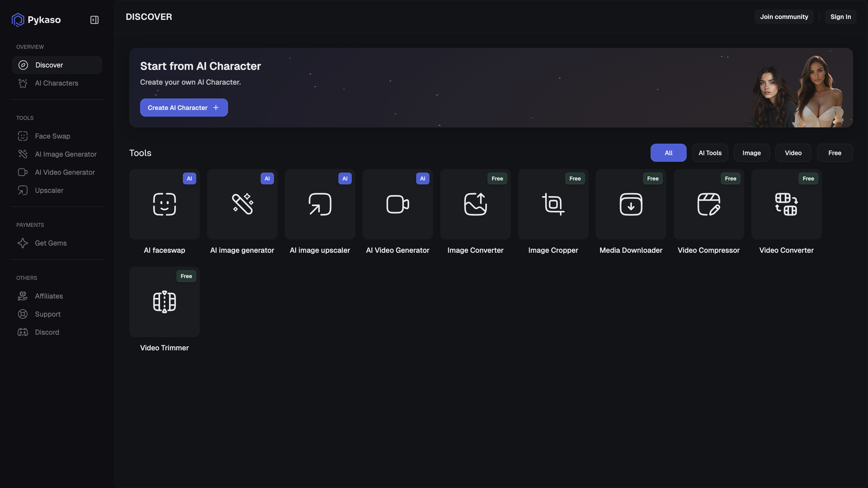Filter tools by AI Tools tab

click(710, 153)
